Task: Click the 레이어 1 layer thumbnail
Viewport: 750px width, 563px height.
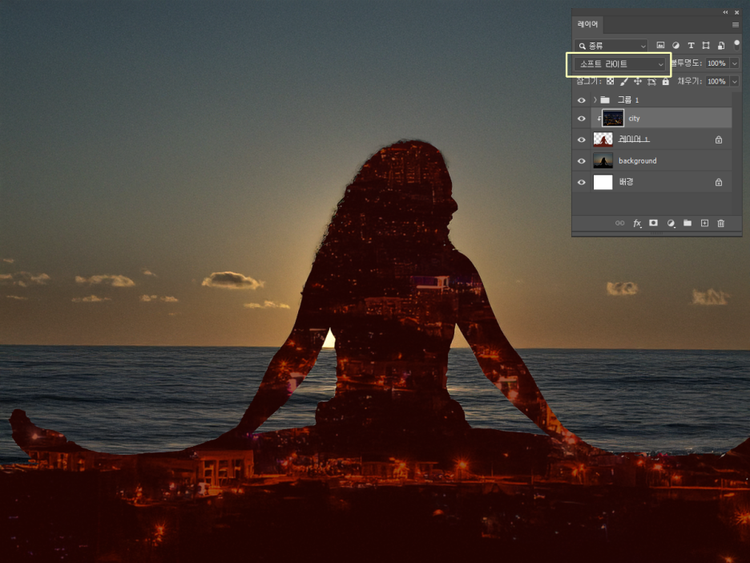Action: (603, 139)
